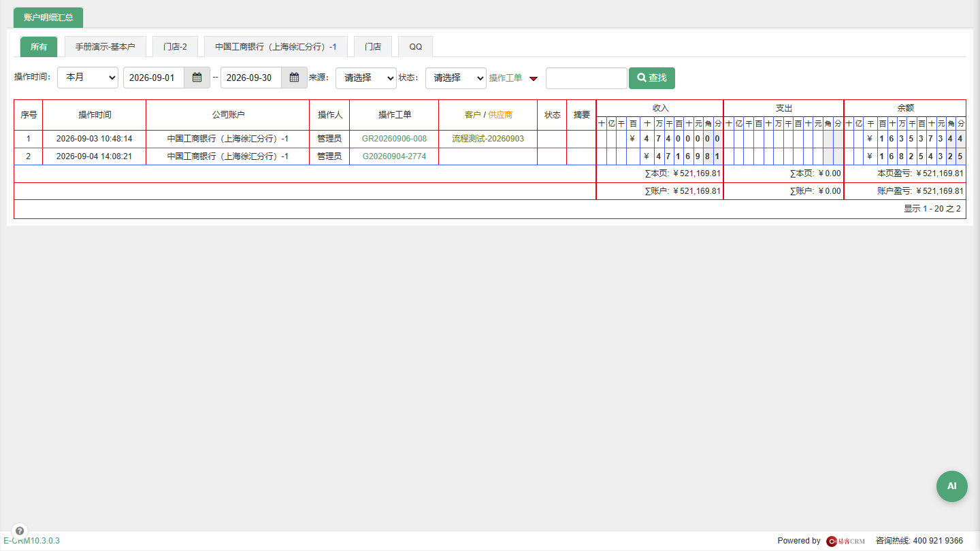Click the start date field 2026-09-01
The image size is (980, 551).
tap(154, 78)
